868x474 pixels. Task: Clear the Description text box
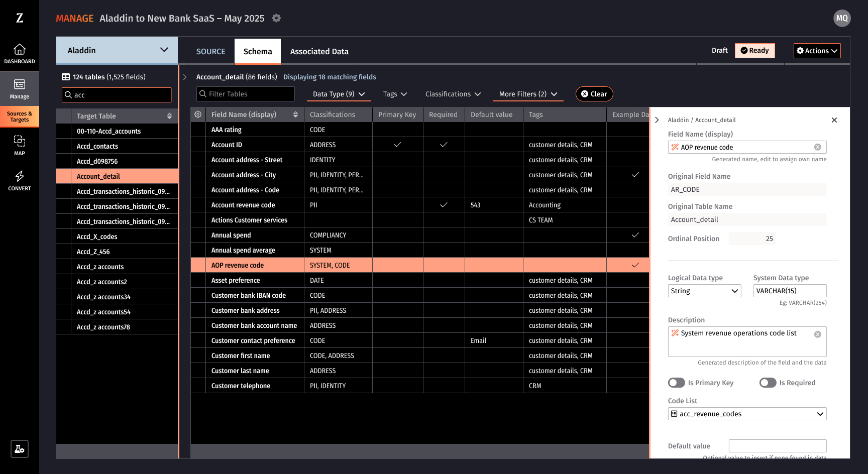[x=818, y=334]
